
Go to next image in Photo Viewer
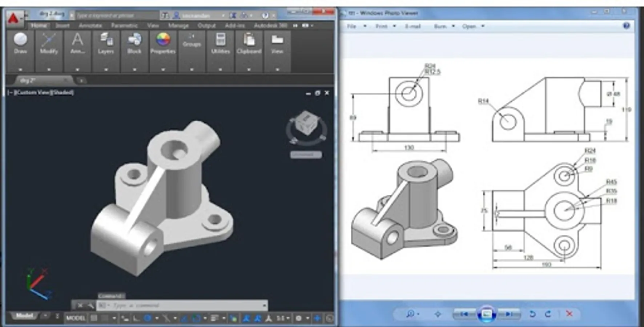509,314
